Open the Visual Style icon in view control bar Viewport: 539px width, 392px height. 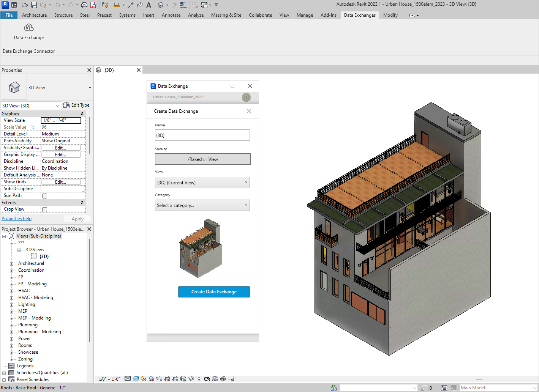pyautogui.click(x=136, y=379)
